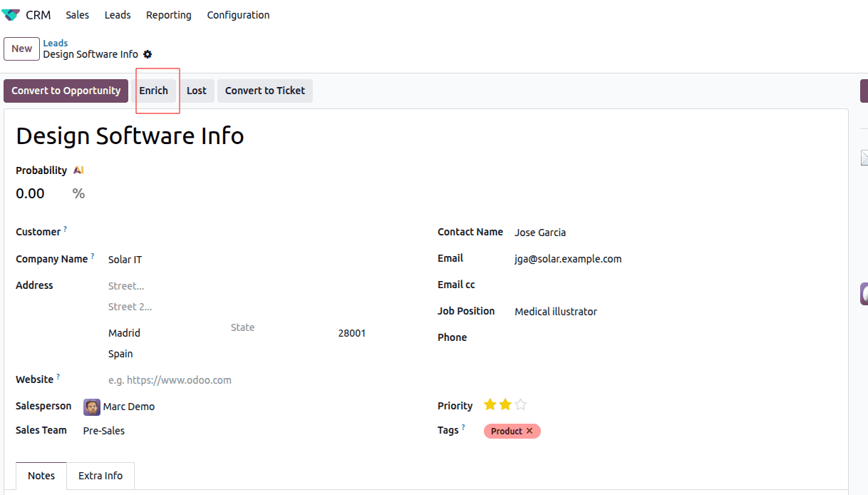This screenshot has height=495, width=868.
Task: Open the gear actions menu beside lead title
Action: tap(148, 54)
